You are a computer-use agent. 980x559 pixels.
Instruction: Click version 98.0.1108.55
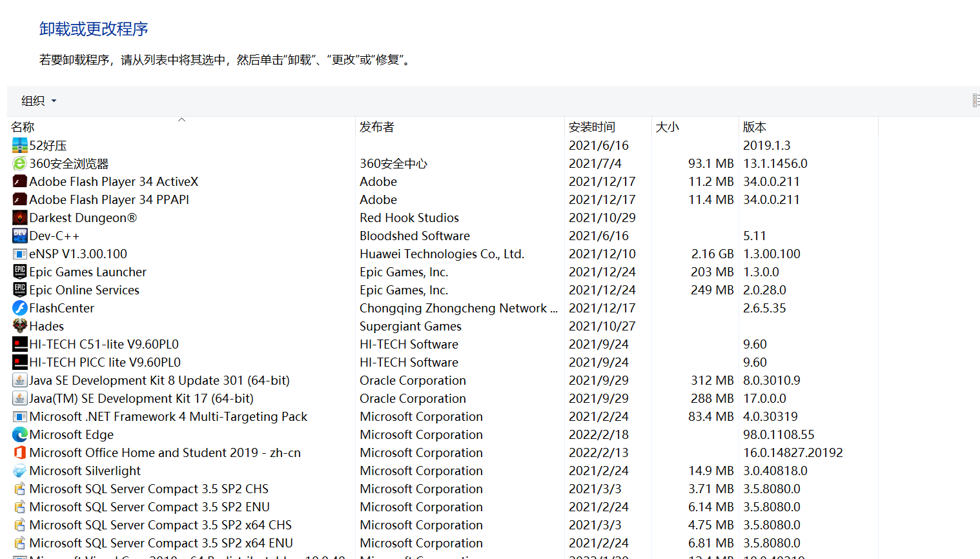[x=779, y=434]
